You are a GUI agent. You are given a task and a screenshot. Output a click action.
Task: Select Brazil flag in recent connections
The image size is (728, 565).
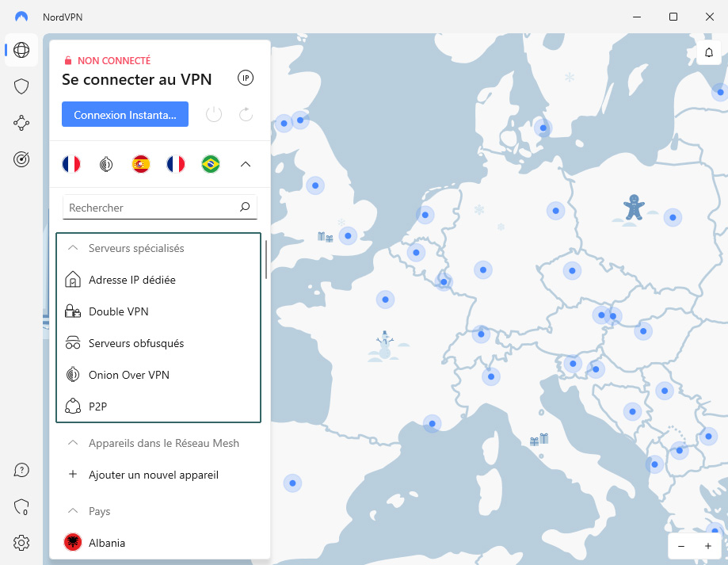(211, 164)
